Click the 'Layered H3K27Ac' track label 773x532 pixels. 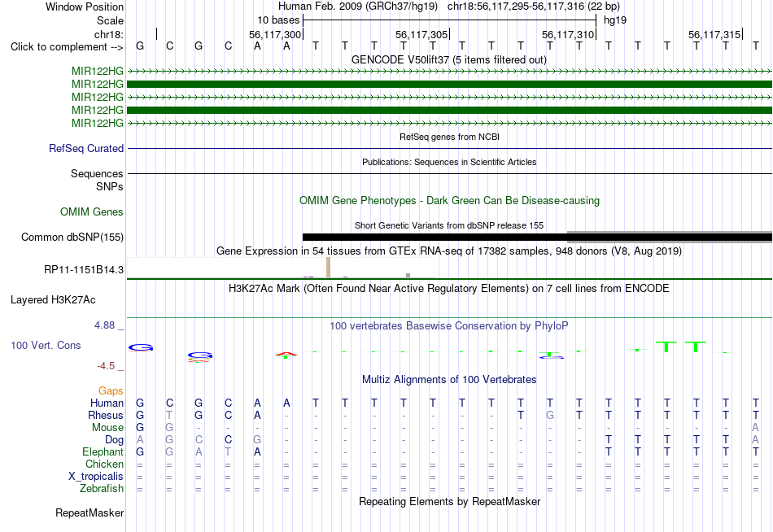(x=53, y=300)
